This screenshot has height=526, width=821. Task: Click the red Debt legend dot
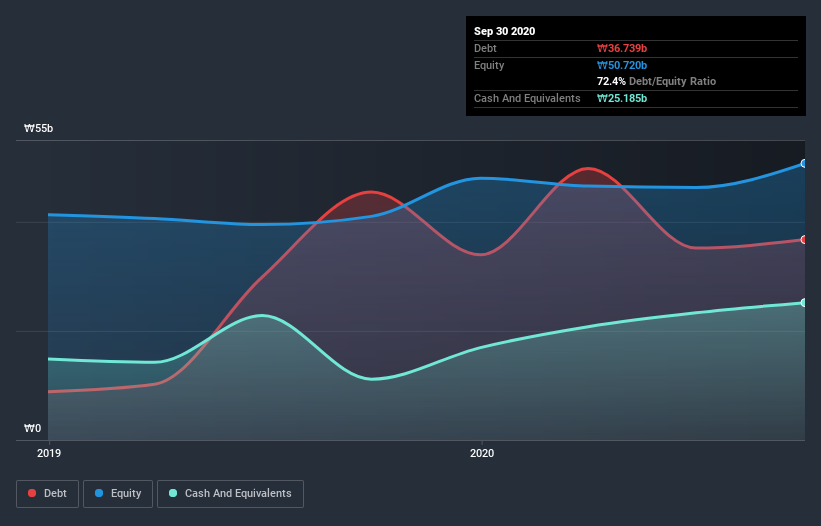pos(32,493)
